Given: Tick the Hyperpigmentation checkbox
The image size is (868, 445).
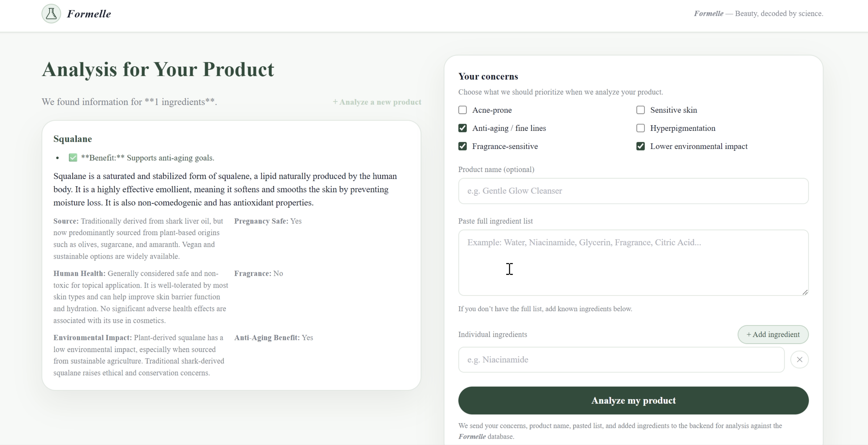Looking at the screenshot, I should (640, 128).
